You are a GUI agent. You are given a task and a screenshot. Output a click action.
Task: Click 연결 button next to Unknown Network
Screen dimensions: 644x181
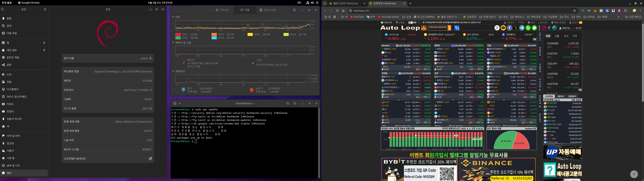[450, 28]
